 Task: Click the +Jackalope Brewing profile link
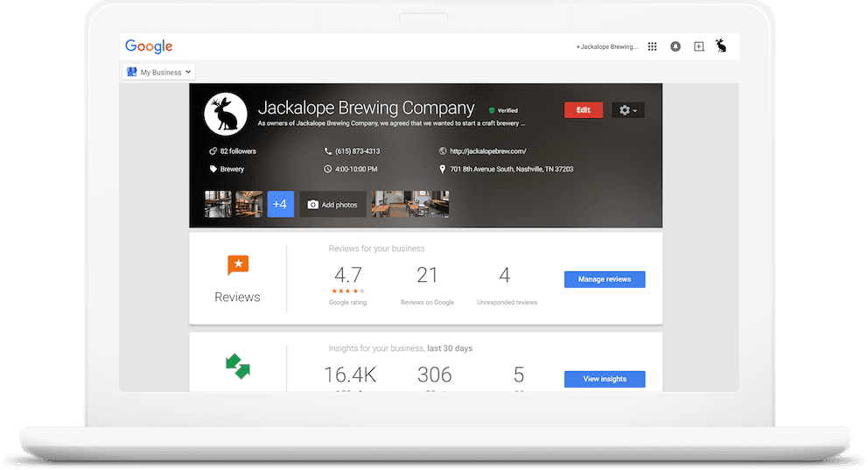pyautogui.click(x=606, y=47)
